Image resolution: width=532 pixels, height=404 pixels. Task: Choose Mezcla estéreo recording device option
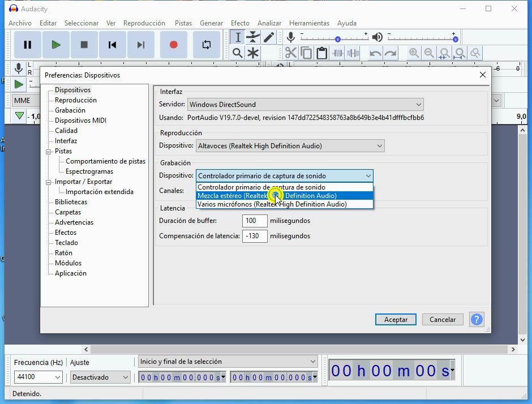(284, 196)
